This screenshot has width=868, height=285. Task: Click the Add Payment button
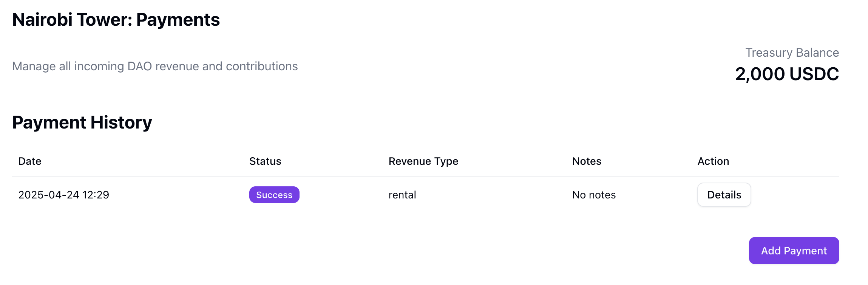point(794,251)
